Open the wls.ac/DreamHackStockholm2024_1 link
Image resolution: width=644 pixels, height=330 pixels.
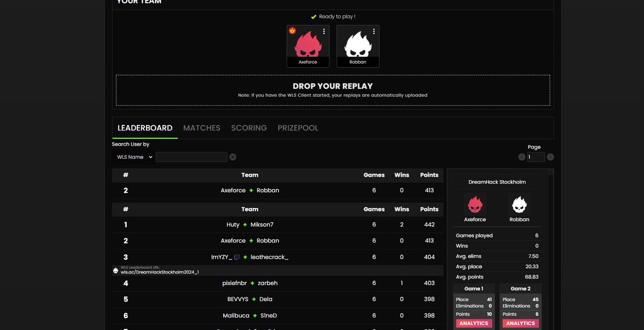160,272
